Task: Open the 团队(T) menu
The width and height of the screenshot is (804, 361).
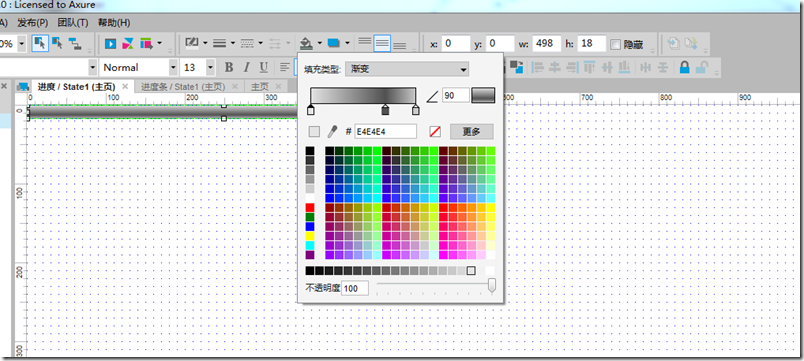Action: 73,23
